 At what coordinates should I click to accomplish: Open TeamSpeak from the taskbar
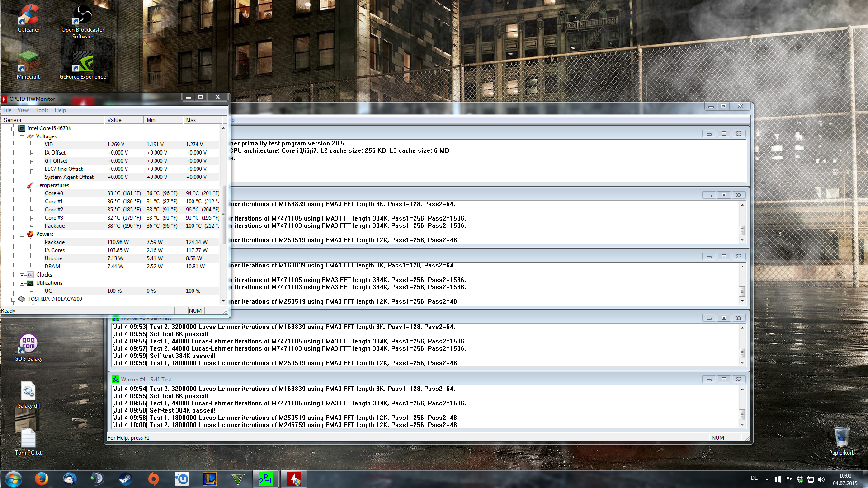click(x=97, y=479)
